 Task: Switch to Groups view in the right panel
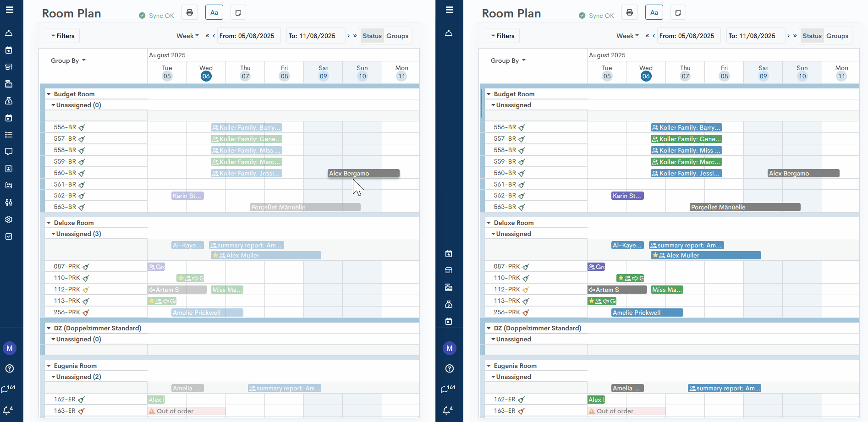[x=837, y=36]
